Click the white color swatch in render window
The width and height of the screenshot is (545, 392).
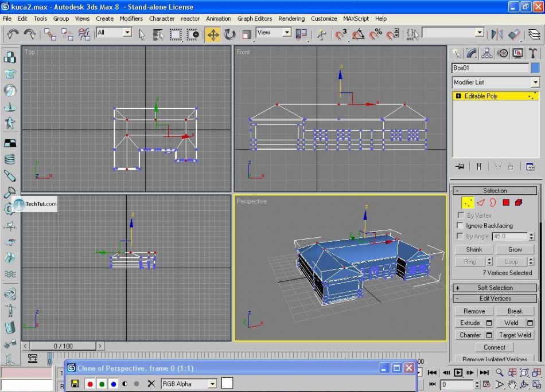(227, 383)
